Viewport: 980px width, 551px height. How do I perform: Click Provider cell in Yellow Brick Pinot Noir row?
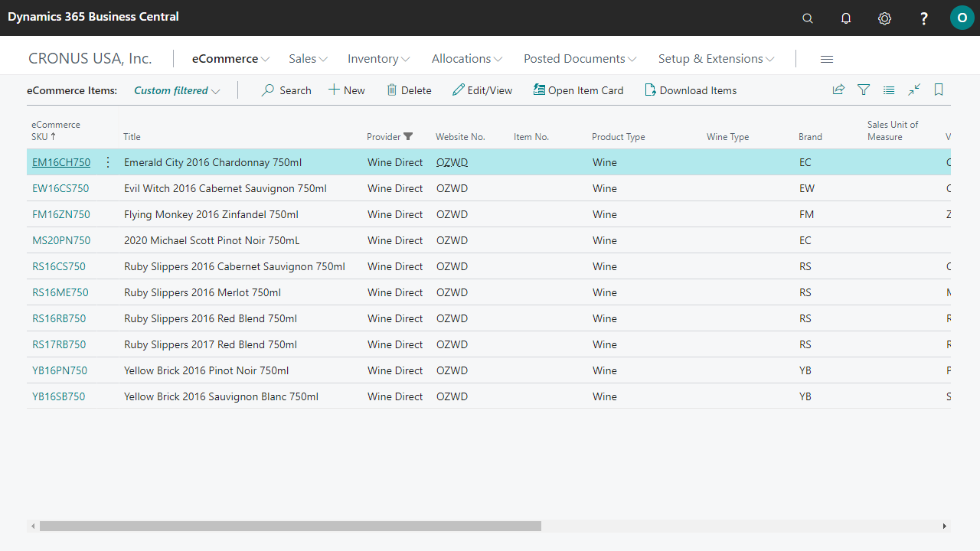click(x=395, y=370)
